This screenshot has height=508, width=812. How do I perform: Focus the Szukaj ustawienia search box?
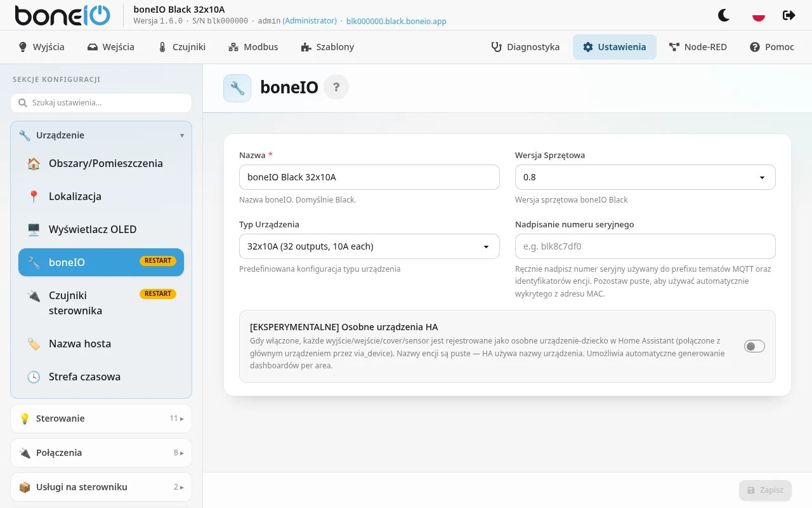pyautogui.click(x=101, y=102)
